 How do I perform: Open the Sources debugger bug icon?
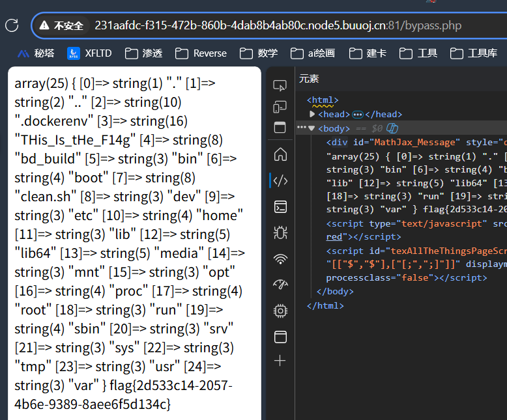[280, 232]
